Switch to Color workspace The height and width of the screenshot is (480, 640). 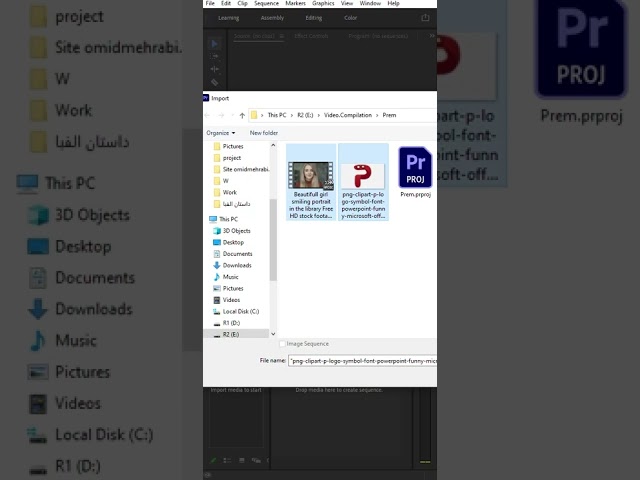coord(350,18)
